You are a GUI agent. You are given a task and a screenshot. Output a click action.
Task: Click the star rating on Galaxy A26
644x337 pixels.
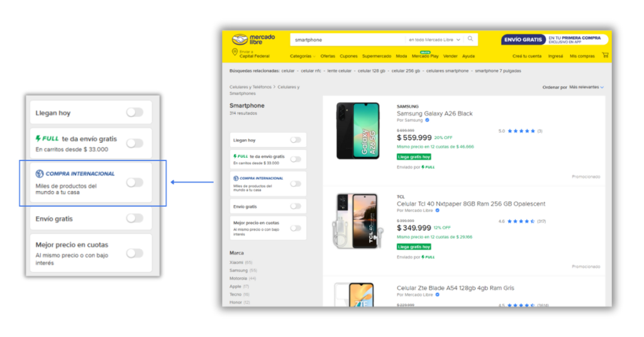[521, 131]
